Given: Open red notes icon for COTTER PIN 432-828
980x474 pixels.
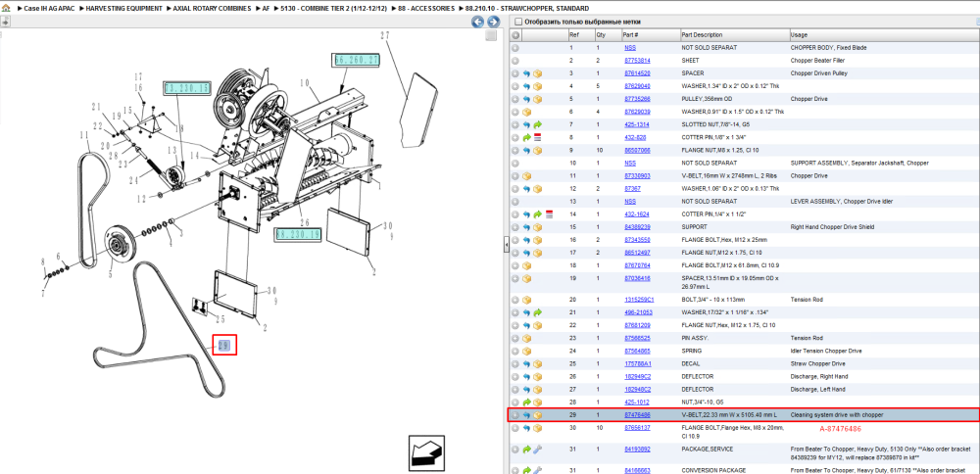Looking at the screenshot, I should click(x=537, y=137).
